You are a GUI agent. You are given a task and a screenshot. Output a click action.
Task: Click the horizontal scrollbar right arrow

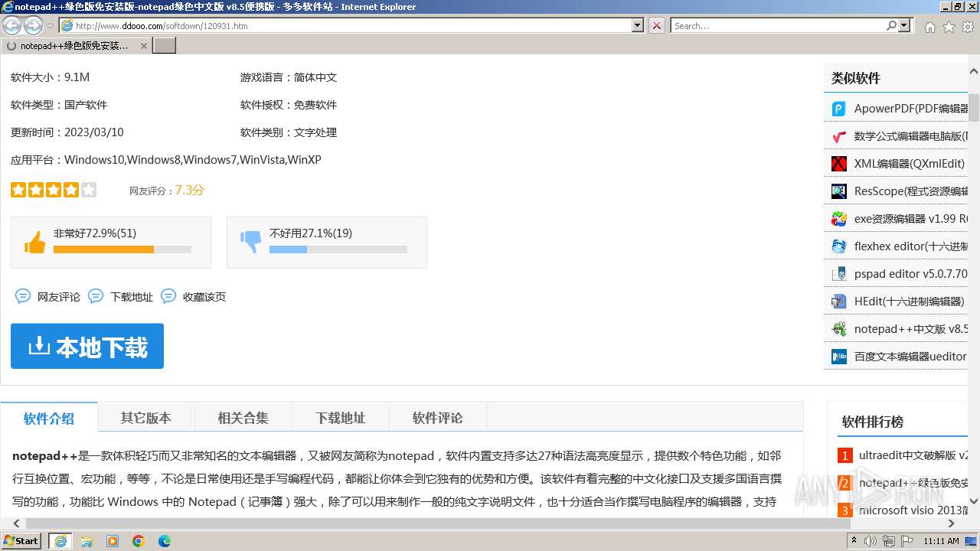(952, 523)
